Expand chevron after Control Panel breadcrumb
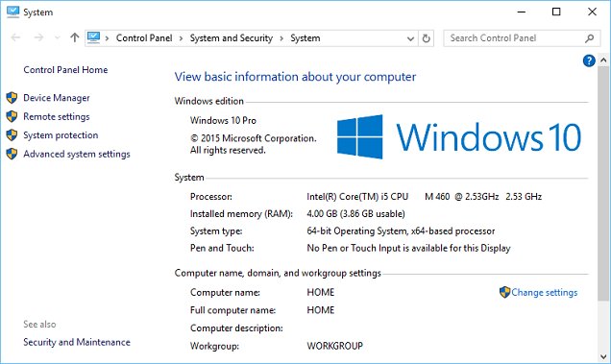Image resolution: width=611 pixels, height=364 pixels. tap(181, 38)
